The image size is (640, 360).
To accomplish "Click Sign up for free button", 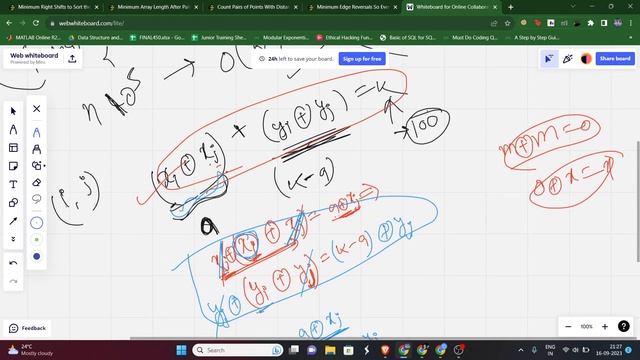I will 362,59.
